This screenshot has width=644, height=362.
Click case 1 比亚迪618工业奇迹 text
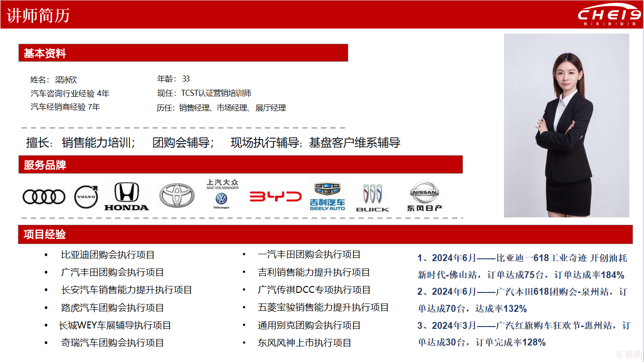pos(522,267)
